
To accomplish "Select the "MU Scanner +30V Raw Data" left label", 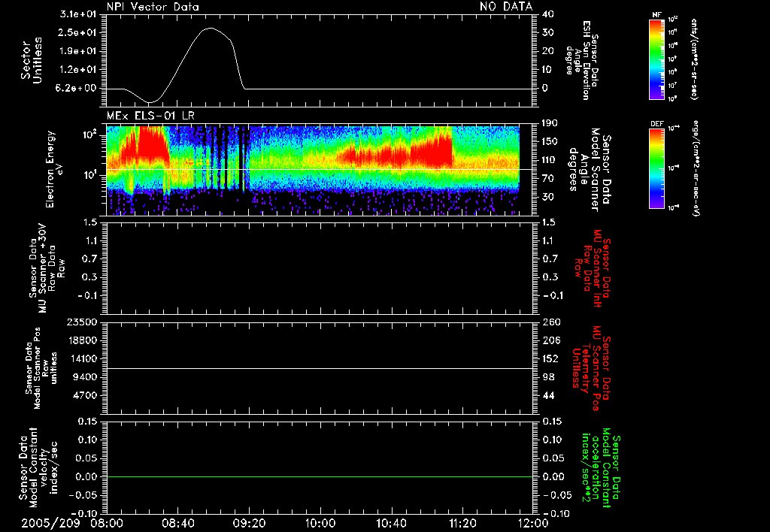I will (x=47, y=268).
